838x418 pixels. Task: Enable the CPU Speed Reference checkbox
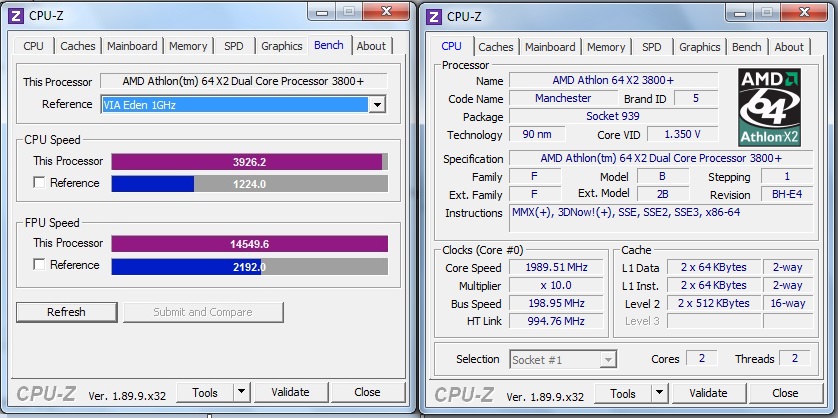[x=39, y=183]
